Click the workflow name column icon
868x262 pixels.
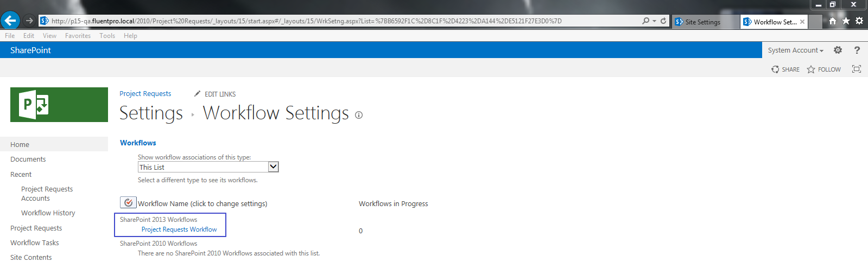(x=128, y=202)
